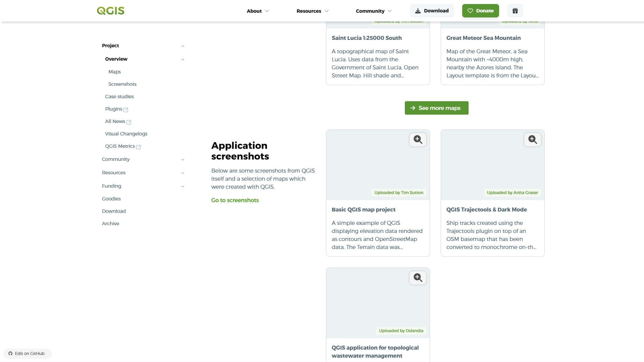Click the Edit on GitHub button

click(x=28, y=354)
